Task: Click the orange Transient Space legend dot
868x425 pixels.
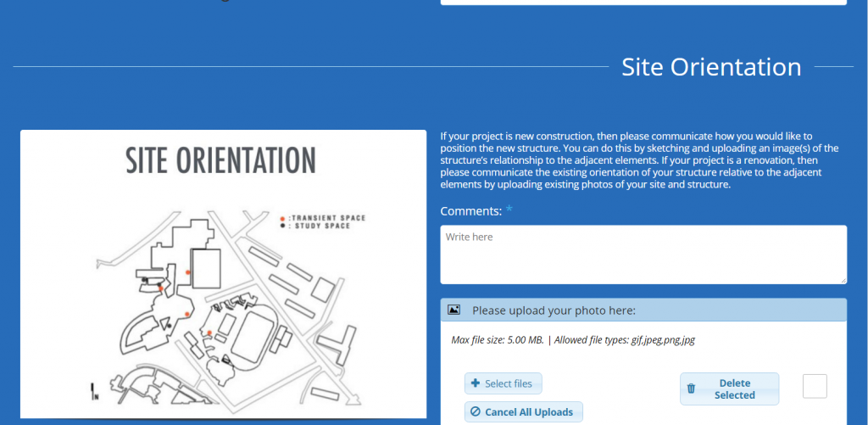Action: [282, 218]
